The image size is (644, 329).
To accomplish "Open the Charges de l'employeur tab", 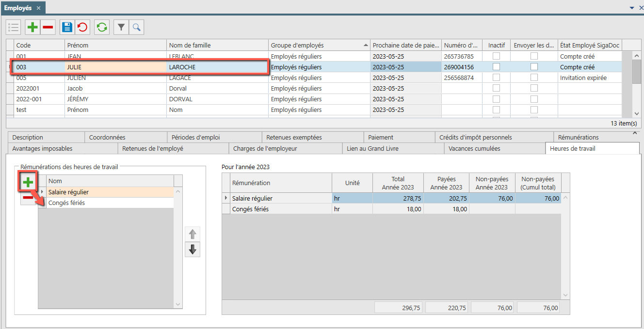I will point(285,148).
